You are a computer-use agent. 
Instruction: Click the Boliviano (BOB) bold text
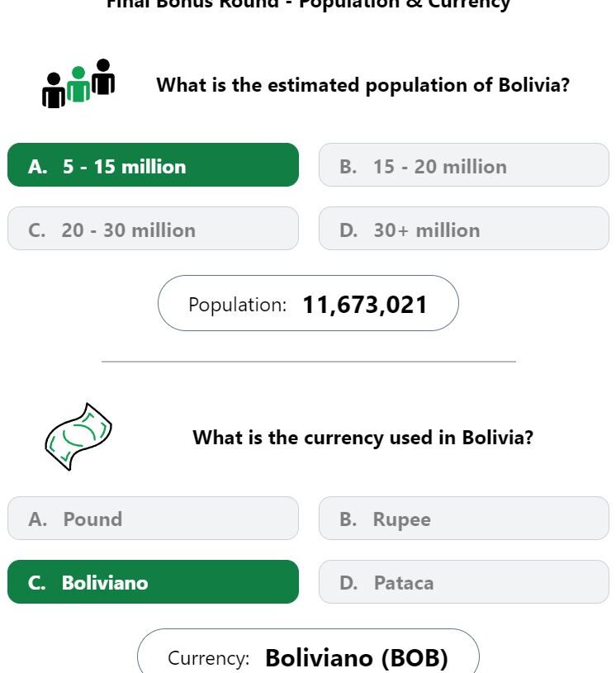357,658
